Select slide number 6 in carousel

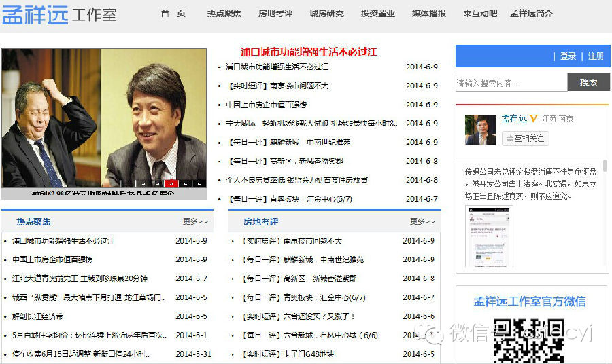coord(199,183)
